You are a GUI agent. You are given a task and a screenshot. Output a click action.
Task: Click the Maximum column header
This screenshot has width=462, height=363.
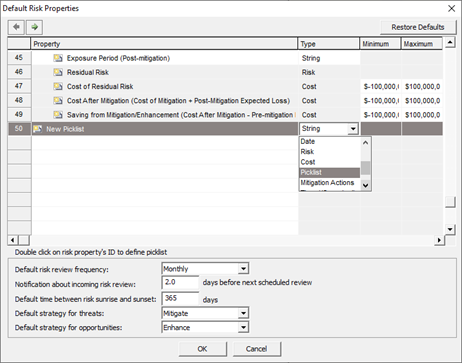(x=422, y=44)
